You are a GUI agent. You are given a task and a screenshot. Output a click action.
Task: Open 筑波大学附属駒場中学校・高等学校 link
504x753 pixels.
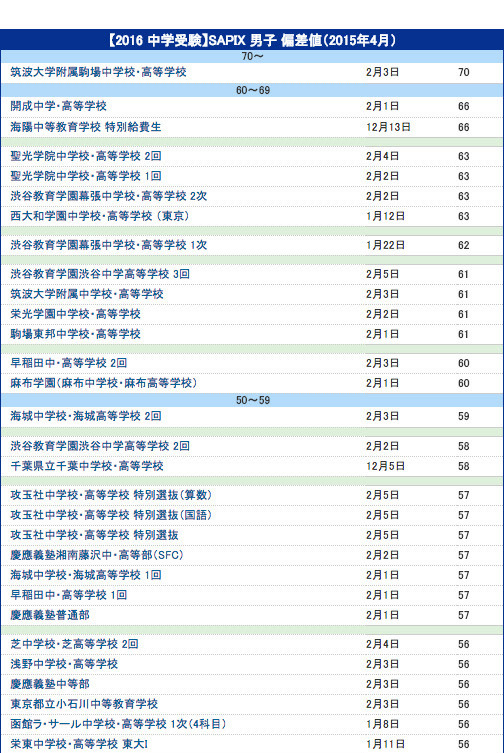point(98,72)
